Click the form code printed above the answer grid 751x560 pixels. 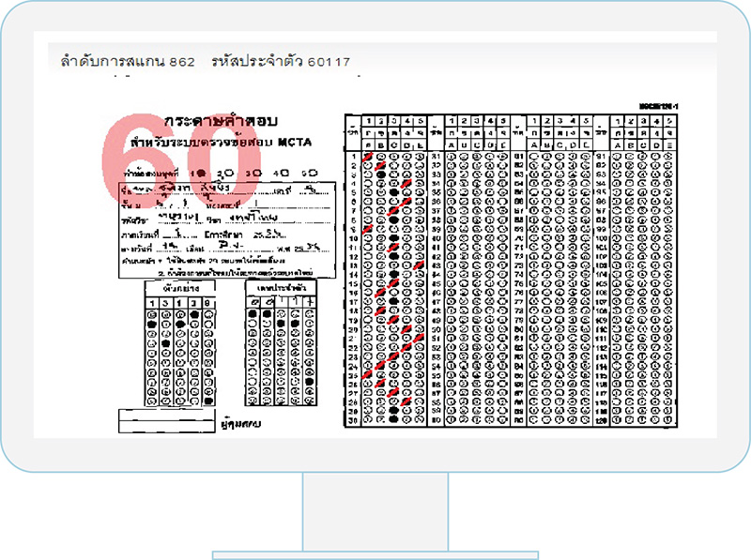(655, 107)
